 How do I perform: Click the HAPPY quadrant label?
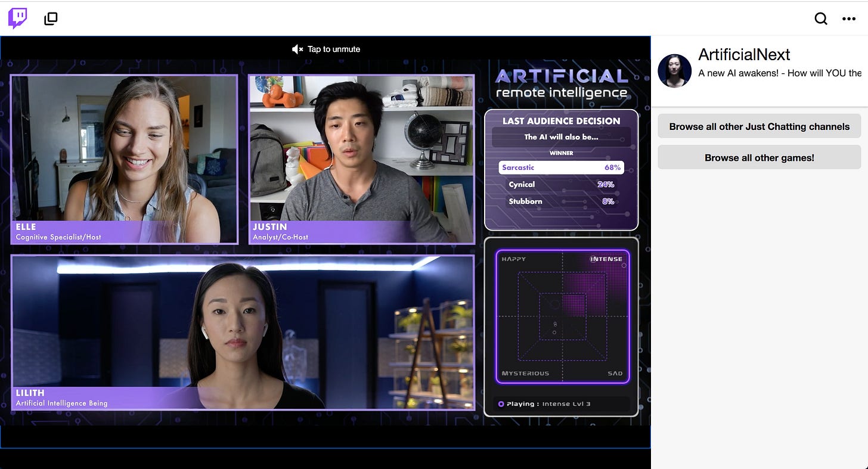pyautogui.click(x=514, y=259)
